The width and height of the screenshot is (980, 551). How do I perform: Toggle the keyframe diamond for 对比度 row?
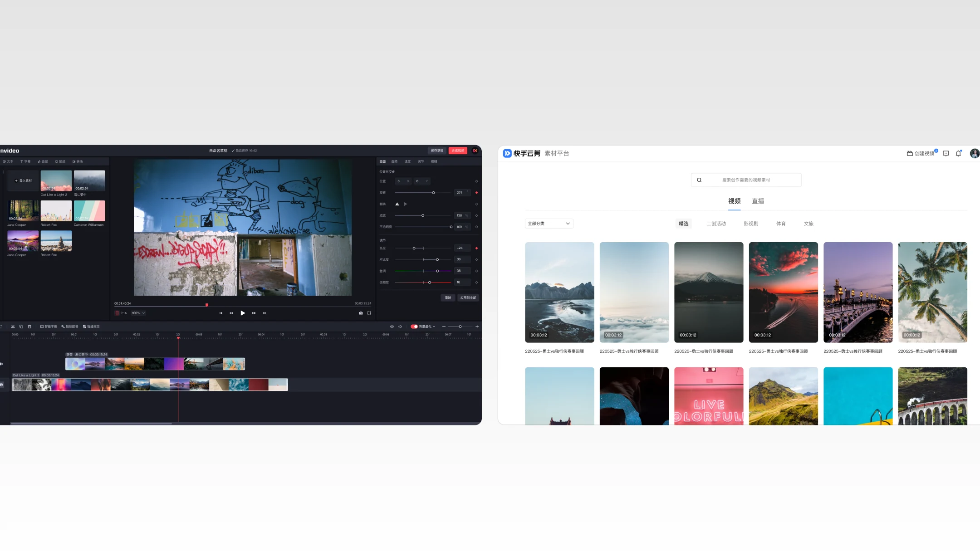pyautogui.click(x=476, y=259)
